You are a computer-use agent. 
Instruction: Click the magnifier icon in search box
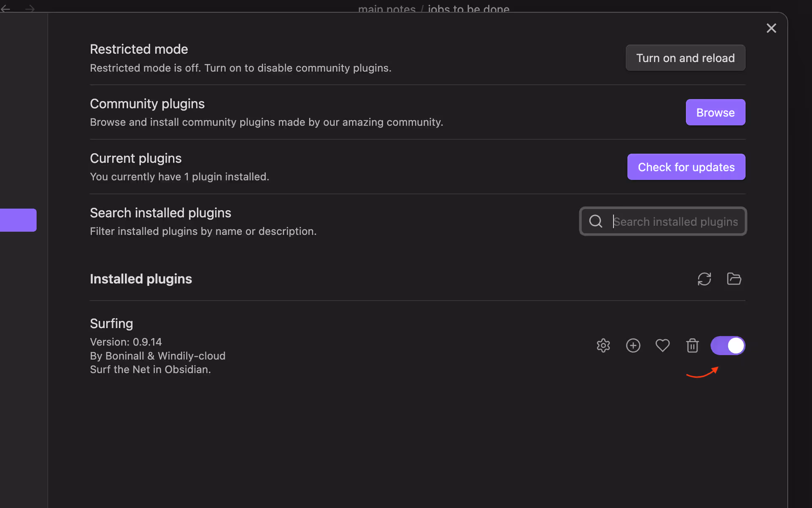[x=595, y=221]
